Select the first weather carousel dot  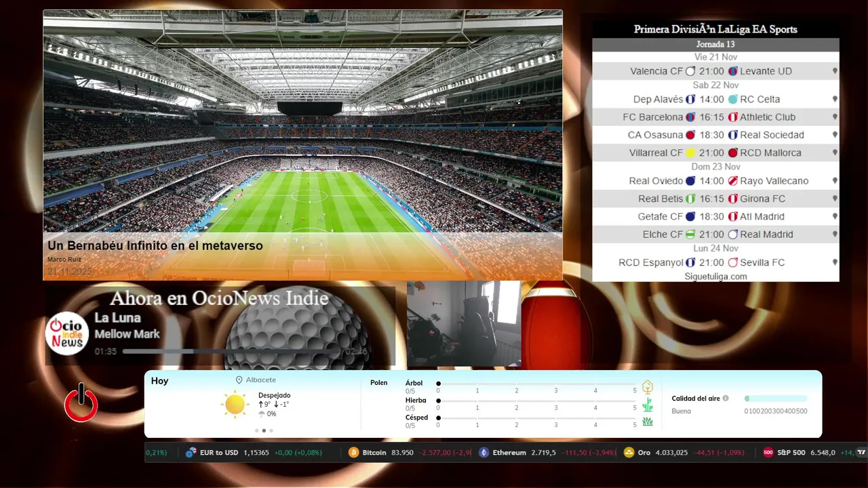pos(256,430)
